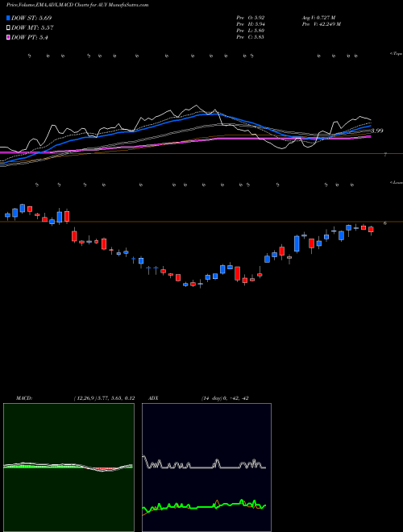
Task: Click the 'Pre V: 42.249 M' volume text
Action: [321, 24]
